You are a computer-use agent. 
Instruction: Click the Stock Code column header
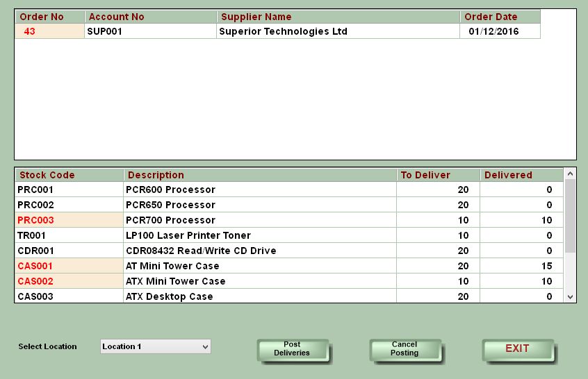coord(69,175)
